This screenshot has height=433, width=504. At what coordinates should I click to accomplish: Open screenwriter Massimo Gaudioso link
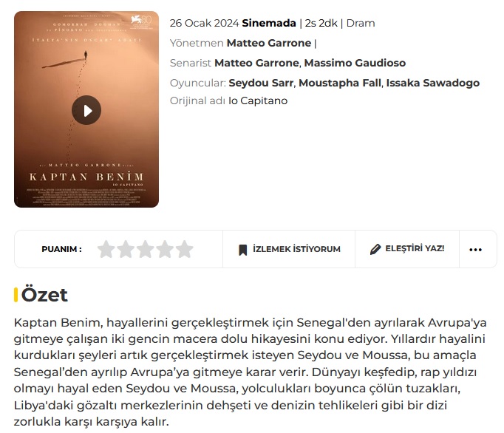click(x=355, y=63)
